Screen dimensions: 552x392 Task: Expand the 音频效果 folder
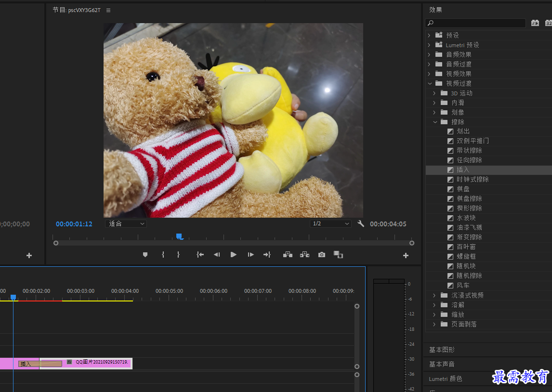tap(429, 54)
